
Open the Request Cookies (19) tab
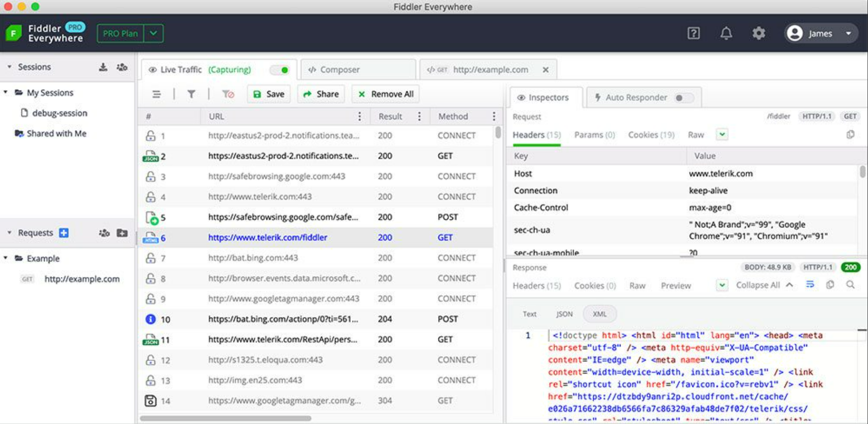click(651, 135)
